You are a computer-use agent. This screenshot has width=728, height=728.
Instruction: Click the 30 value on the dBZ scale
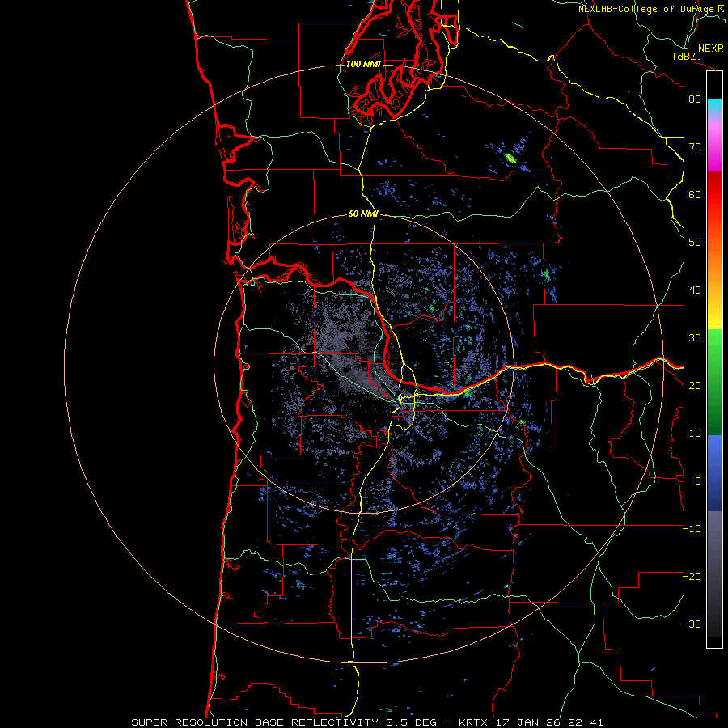(695, 338)
